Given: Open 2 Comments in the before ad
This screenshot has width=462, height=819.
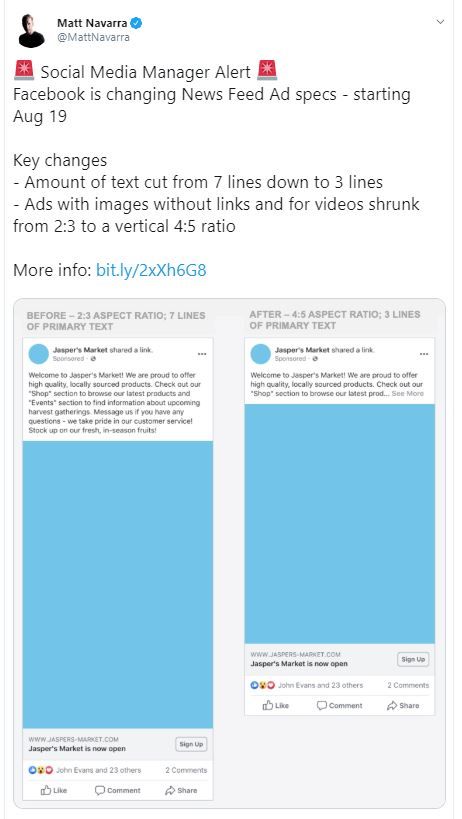Looking at the screenshot, I should click(186, 770).
